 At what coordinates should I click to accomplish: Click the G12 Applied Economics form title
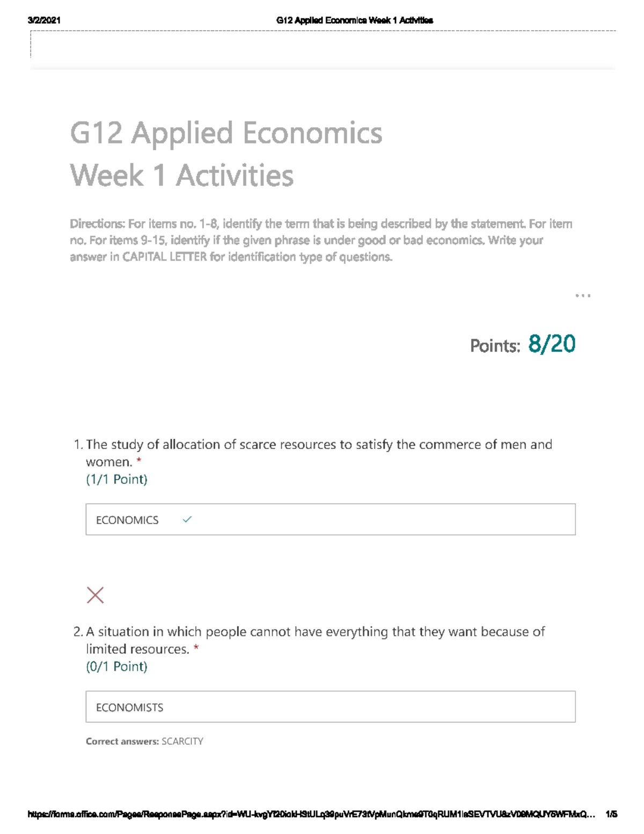(x=226, y=133)
